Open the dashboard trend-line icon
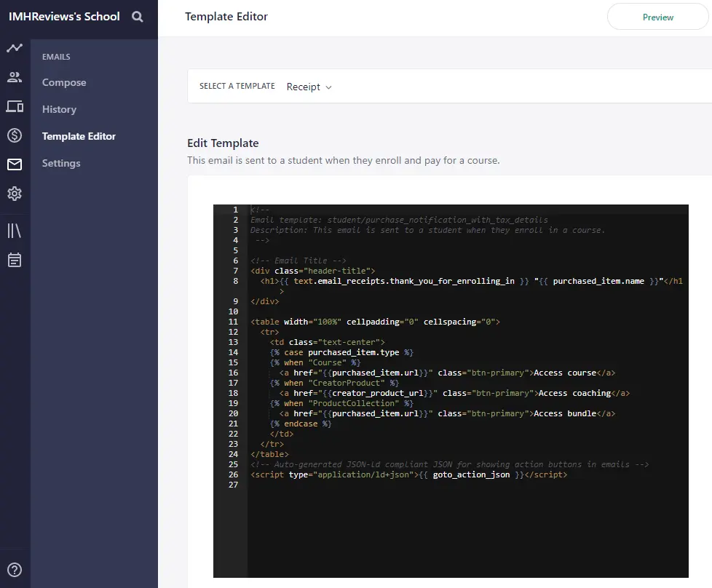Image resolution: width=712 pixels, height=588 pixels. [15, 49]
